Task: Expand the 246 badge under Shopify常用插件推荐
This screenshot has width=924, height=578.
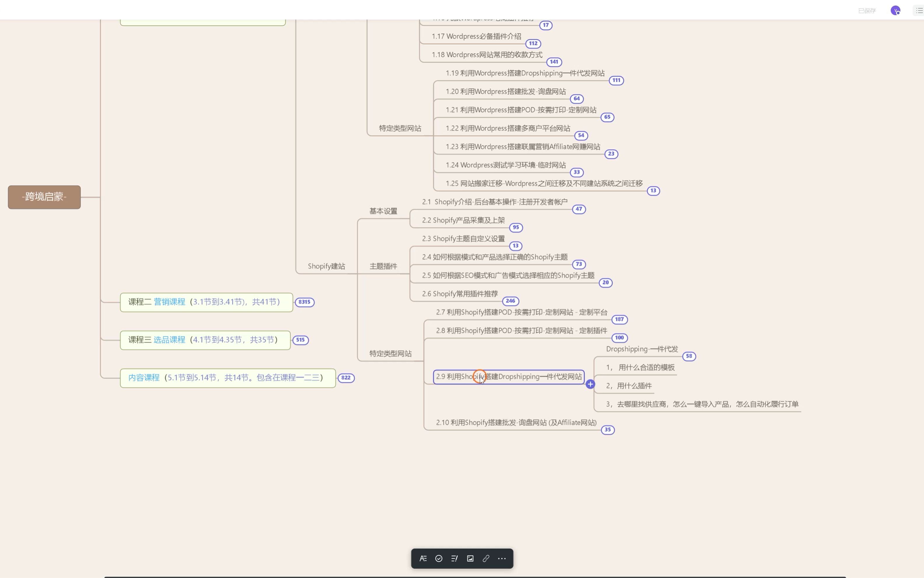Action: [x=511, y=301]
